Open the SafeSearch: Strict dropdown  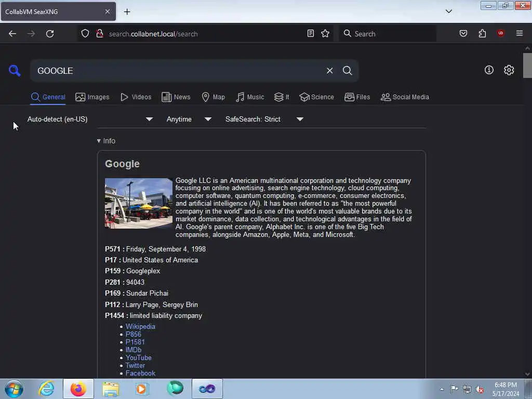[x=264, y=119]
